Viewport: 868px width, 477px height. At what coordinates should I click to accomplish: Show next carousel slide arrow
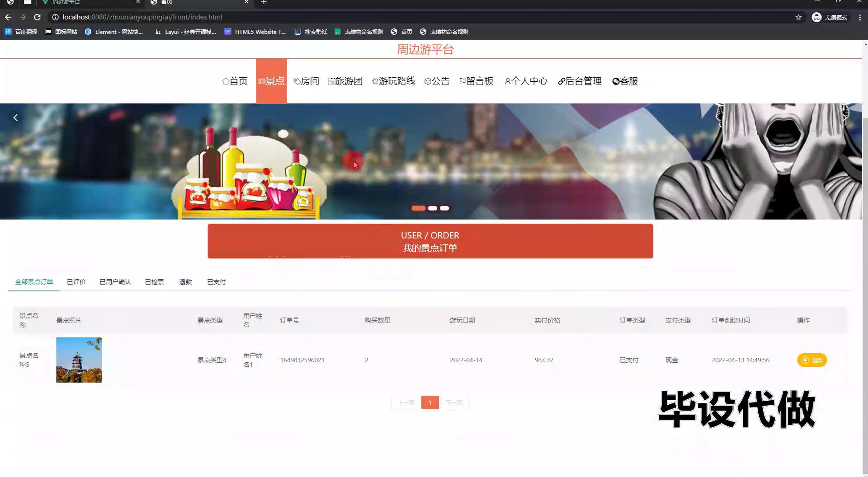pos(844,117)
